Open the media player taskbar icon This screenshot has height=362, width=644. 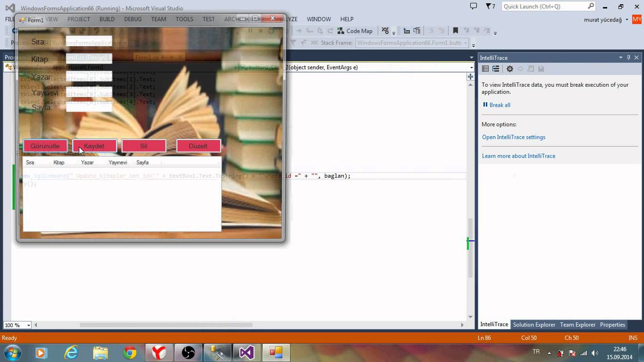pyautogui.click(x=40, y=353)
